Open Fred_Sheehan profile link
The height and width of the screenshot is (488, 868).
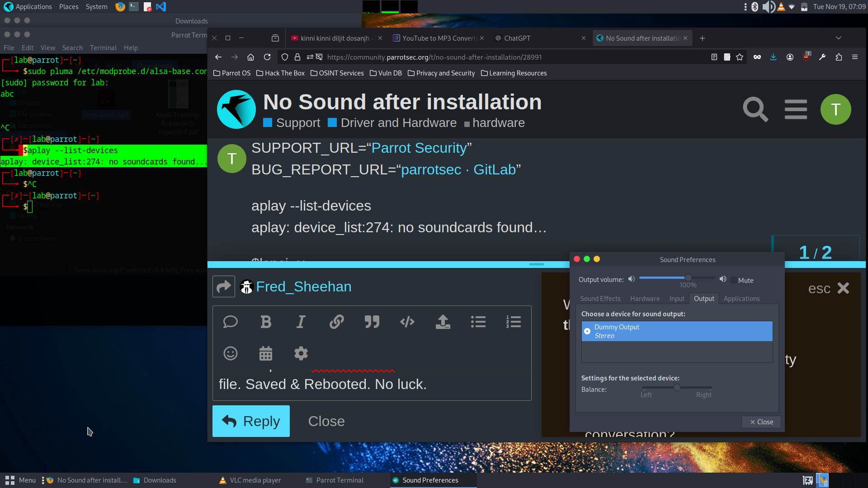pos(304,286)
